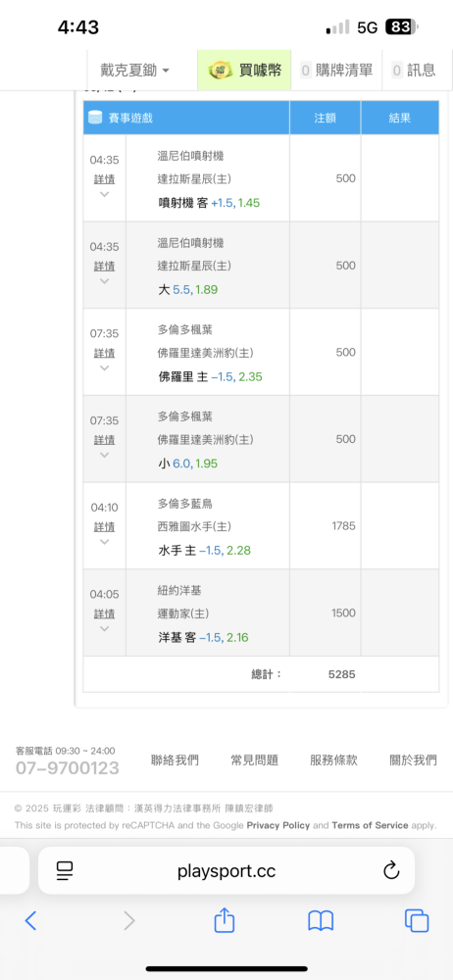Click the 常見問題 footer link
Image resolution: width=453 pixels, height=980 pixels.
tap(255, 760)
